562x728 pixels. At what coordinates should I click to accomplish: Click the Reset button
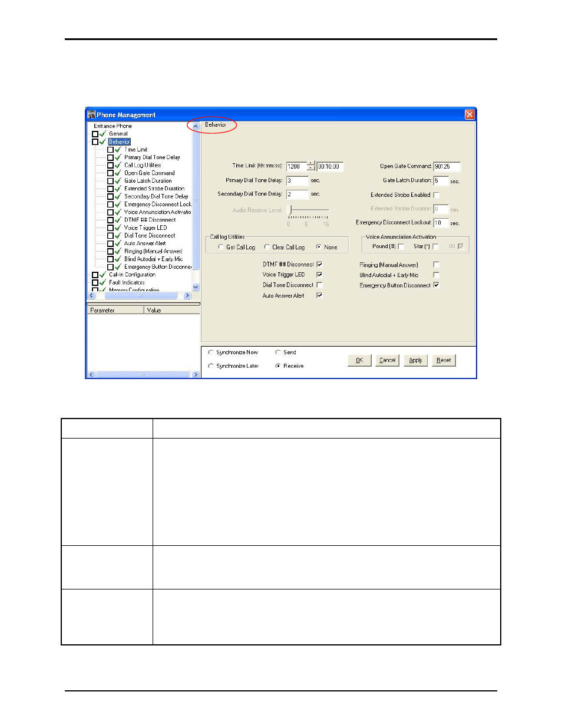(444, 360)
